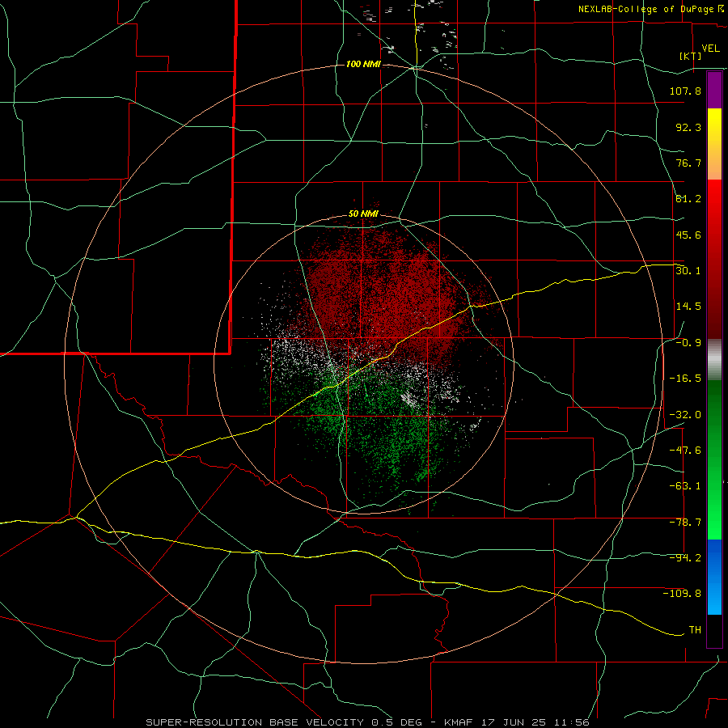
Task: Click the [KT] units label
Action: 691,56
